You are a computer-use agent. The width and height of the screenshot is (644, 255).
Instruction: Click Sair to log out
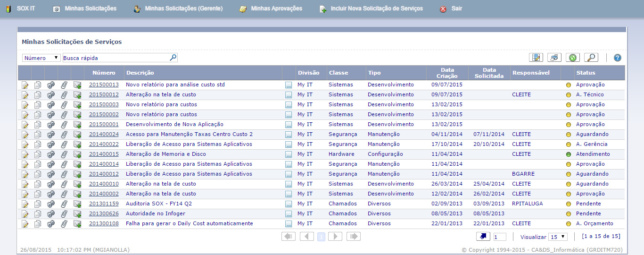click(x=456, y=8)
